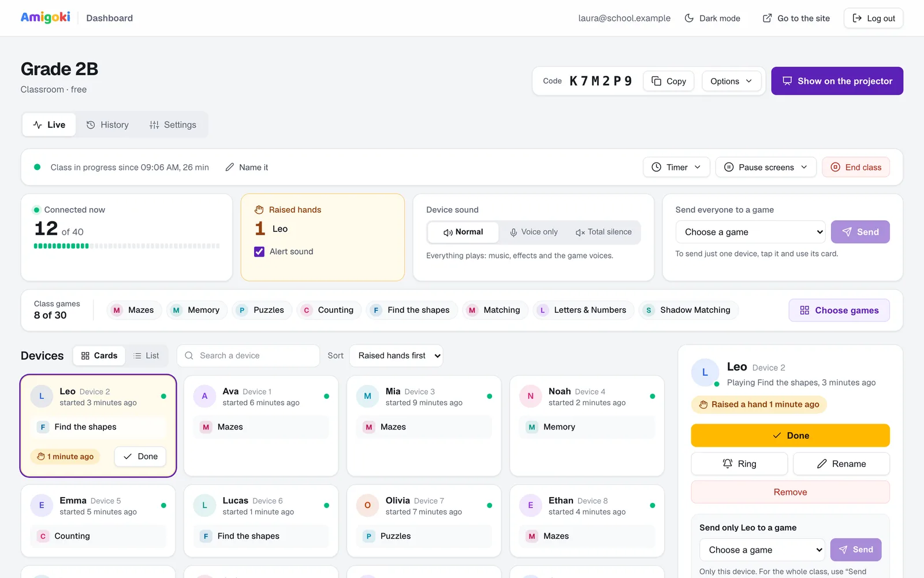
Task: Expand the Options dropdown
Action: (x=731, y=81)
